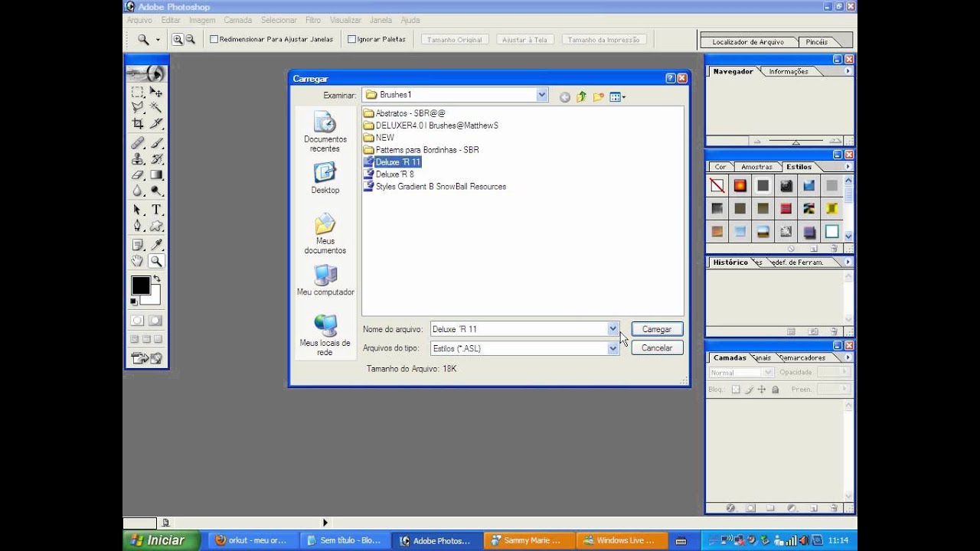Viewport: 980px width, 551px height.
Task: Click the zoom-in magnifier in options bar
Action: pos(178,39)
